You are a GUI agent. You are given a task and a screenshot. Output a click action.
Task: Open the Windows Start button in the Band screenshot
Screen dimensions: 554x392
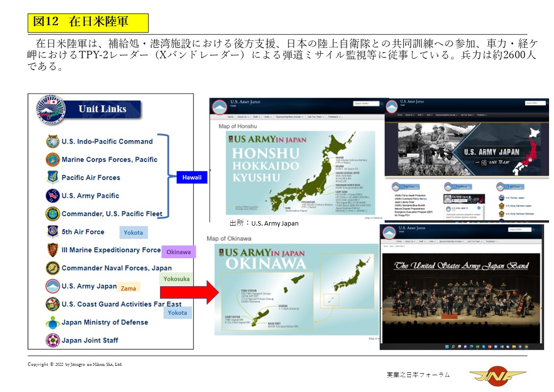pyautogui.click(x=446, y=347)
